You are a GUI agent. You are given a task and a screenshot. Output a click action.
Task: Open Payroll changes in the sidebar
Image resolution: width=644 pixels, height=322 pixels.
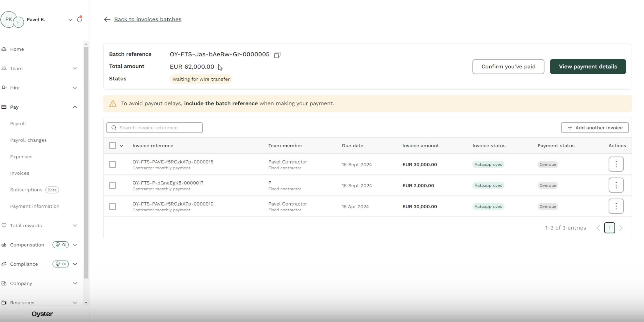(28, 140)
